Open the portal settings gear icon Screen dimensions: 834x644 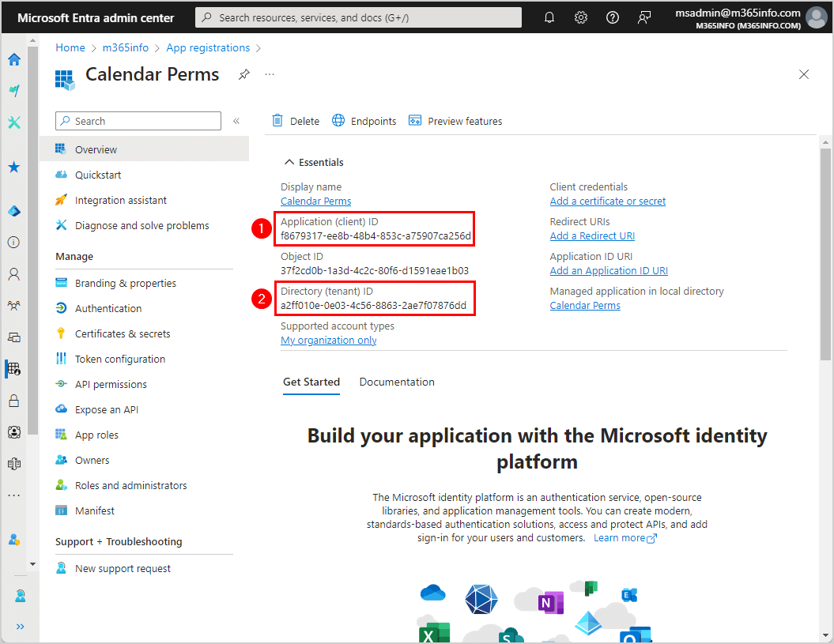tap(581, 17)
